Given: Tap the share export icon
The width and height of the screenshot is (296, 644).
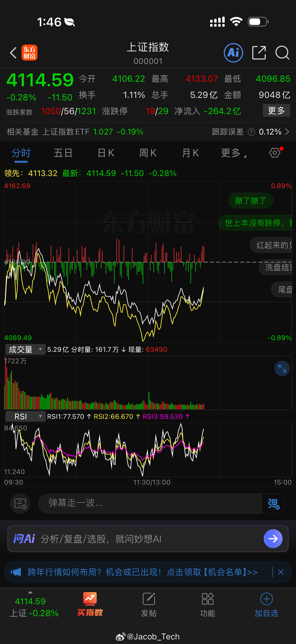Looking at the screenshot, I should click(259, 53).
